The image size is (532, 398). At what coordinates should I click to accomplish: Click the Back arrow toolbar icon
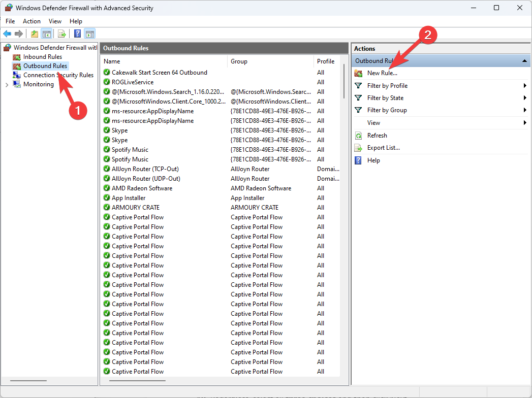point(7,34)
